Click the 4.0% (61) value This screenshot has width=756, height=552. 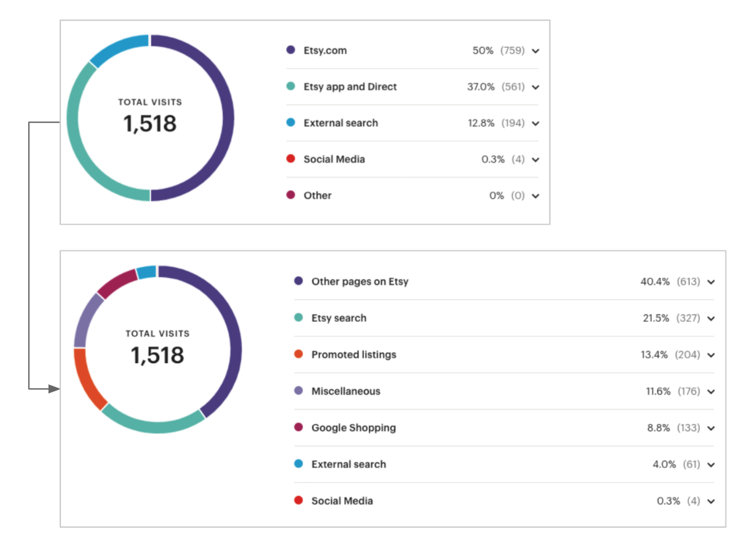tap(676, 464)
